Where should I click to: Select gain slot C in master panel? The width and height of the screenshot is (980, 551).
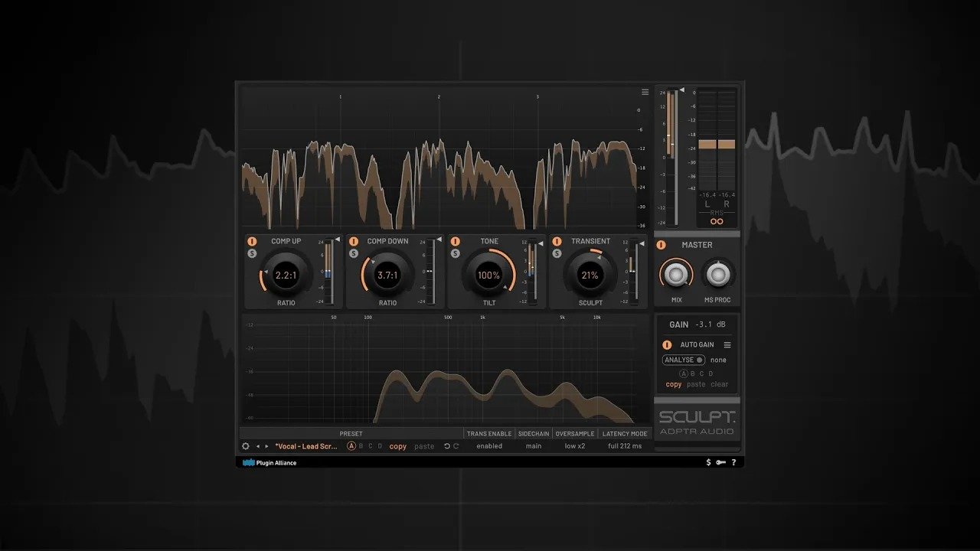[701, 373]
